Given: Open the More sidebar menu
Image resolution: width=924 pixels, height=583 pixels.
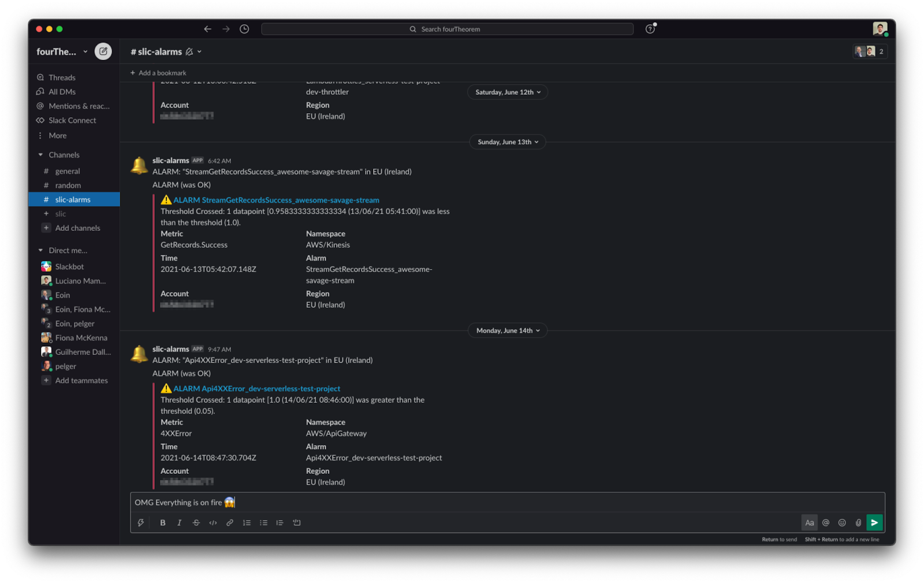Looking at the screenshot, I should (x=57, y=136).
